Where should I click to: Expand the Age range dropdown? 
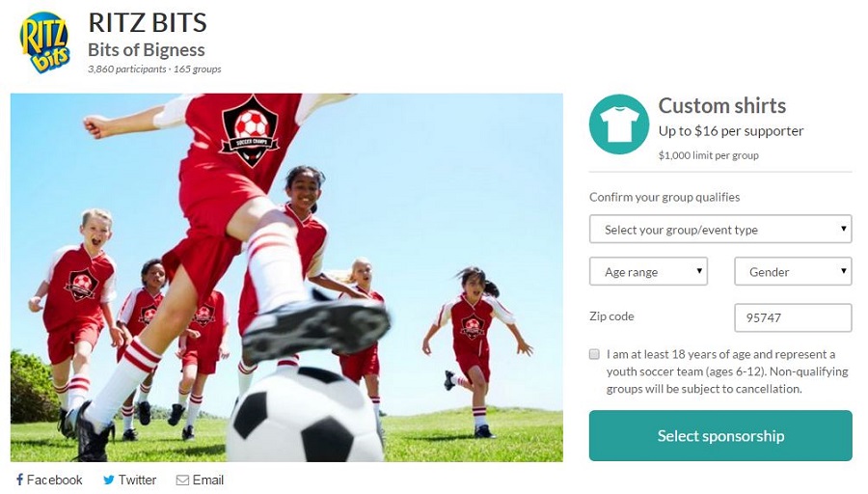point(648,271)
